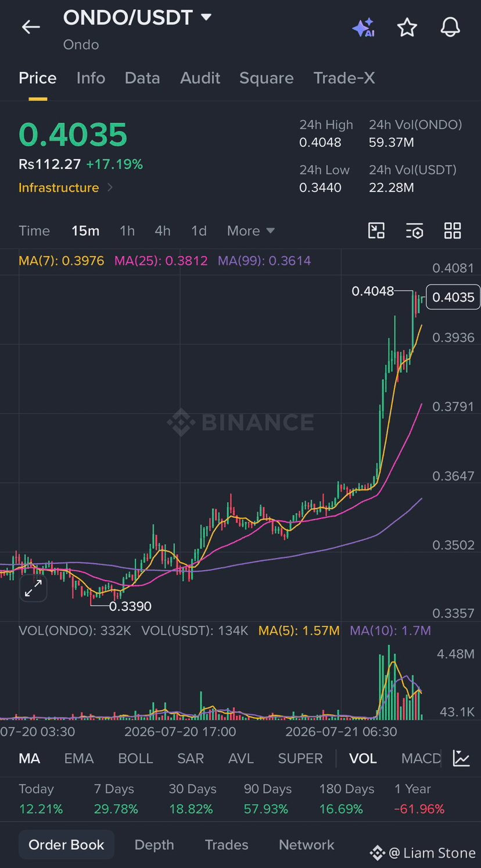Toggle the EMA indicator
481x868 pixels.
(x=79, y=758)
